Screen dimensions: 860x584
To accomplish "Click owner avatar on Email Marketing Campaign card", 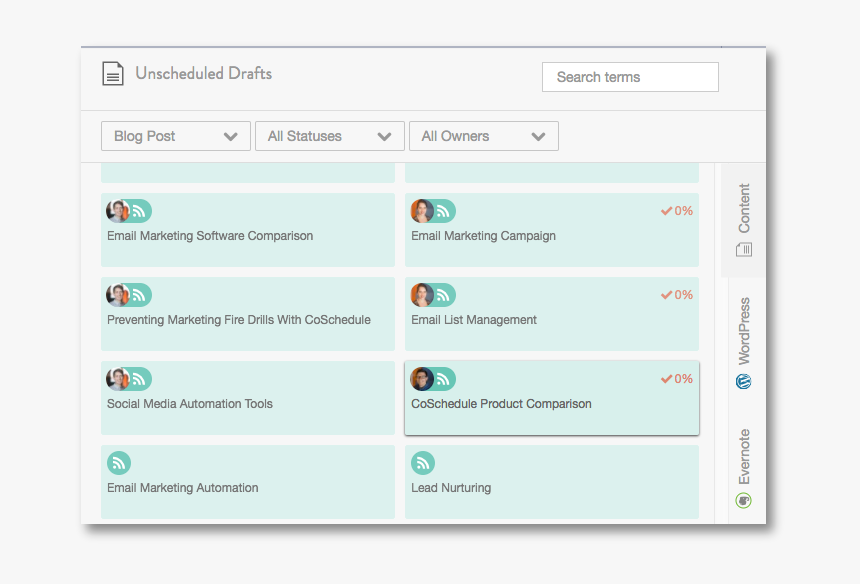I will click(422, 211).
